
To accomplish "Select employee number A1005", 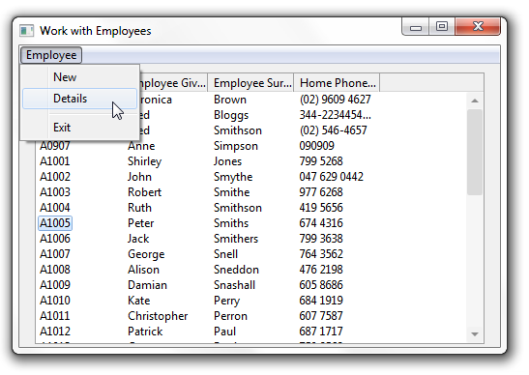I will (x=55, y=223).
